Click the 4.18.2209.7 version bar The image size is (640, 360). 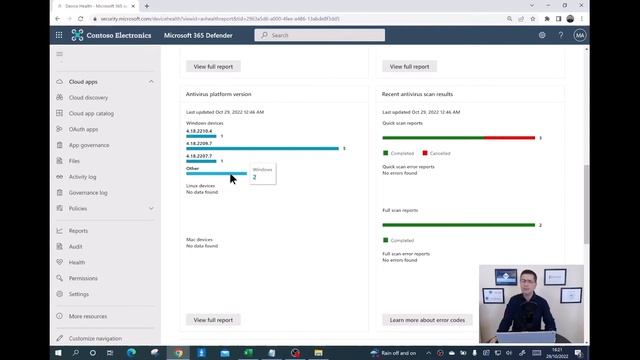(x=262, y=149)
